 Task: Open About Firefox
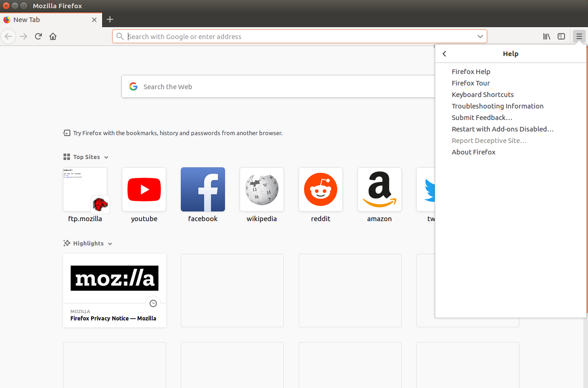pos(511,152)
